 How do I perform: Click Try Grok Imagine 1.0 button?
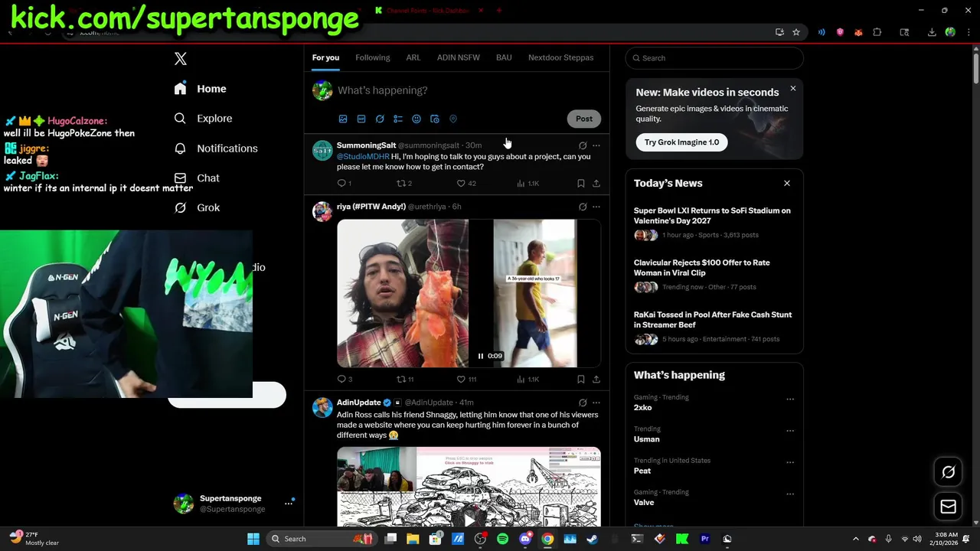tap(681, 142)
